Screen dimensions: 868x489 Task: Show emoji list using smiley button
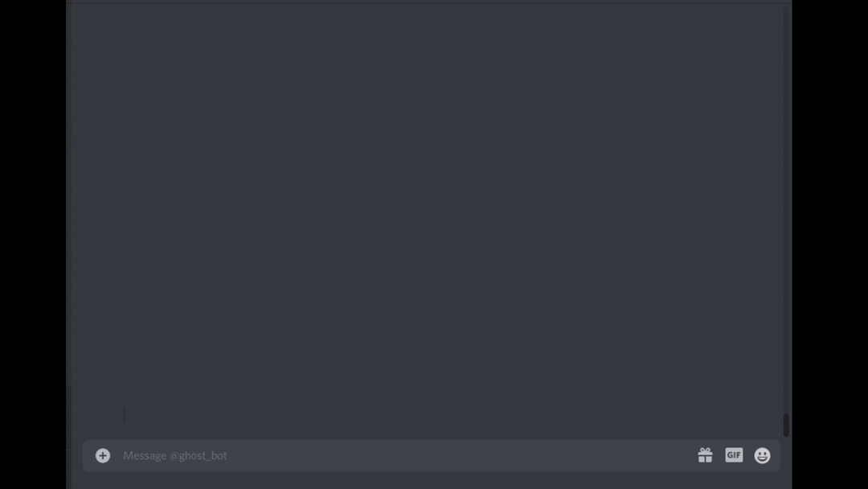point(762,455)
